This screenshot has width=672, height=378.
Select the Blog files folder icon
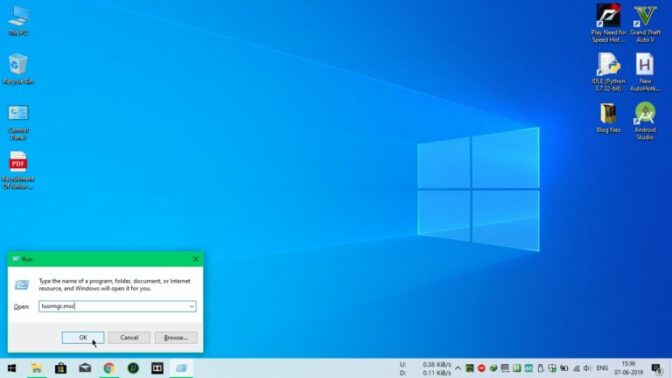608,118
